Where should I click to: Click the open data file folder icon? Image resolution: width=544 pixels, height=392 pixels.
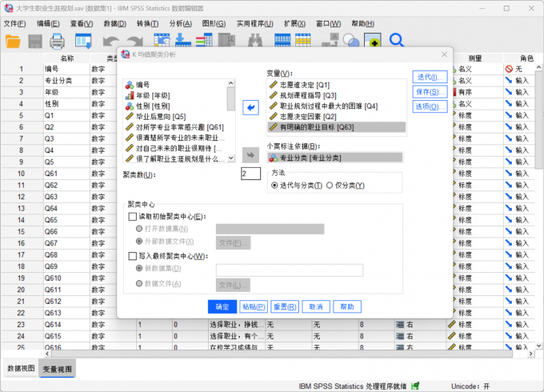point(14,41)
